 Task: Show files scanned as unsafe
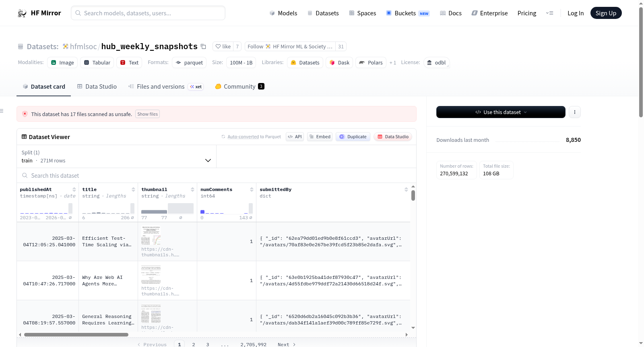(147, 114)
